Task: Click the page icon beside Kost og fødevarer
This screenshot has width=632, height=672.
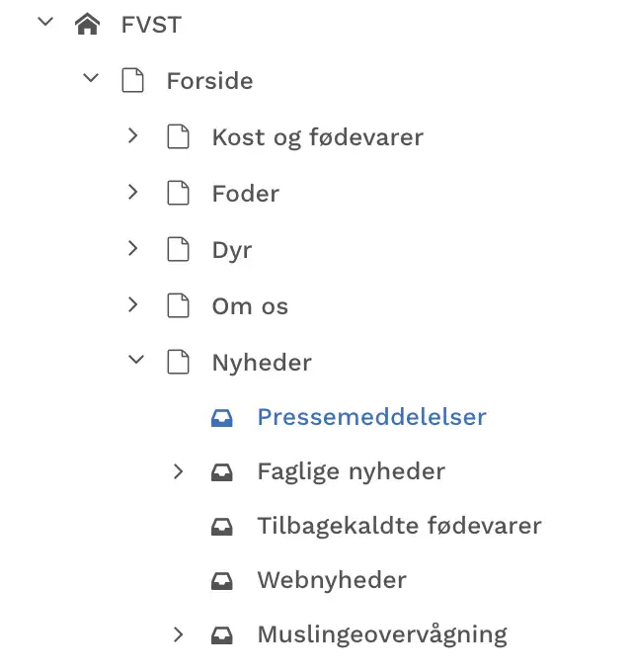Action: tap(178, 136)
